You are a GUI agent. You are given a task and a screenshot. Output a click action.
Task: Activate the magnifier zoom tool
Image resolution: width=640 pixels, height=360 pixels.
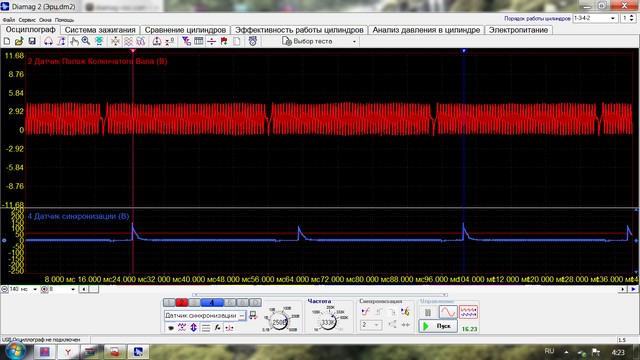86,41
